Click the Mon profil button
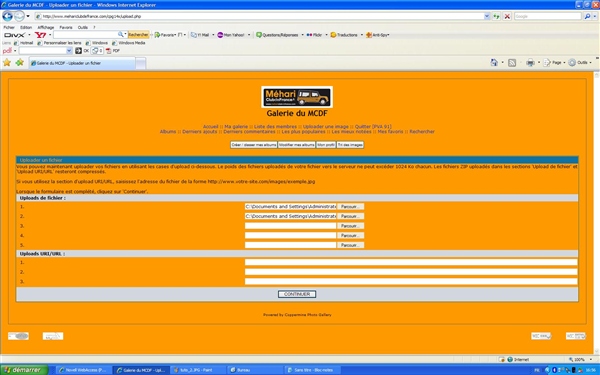The height and width of the screenshot is (375, 600). point(326,145)
